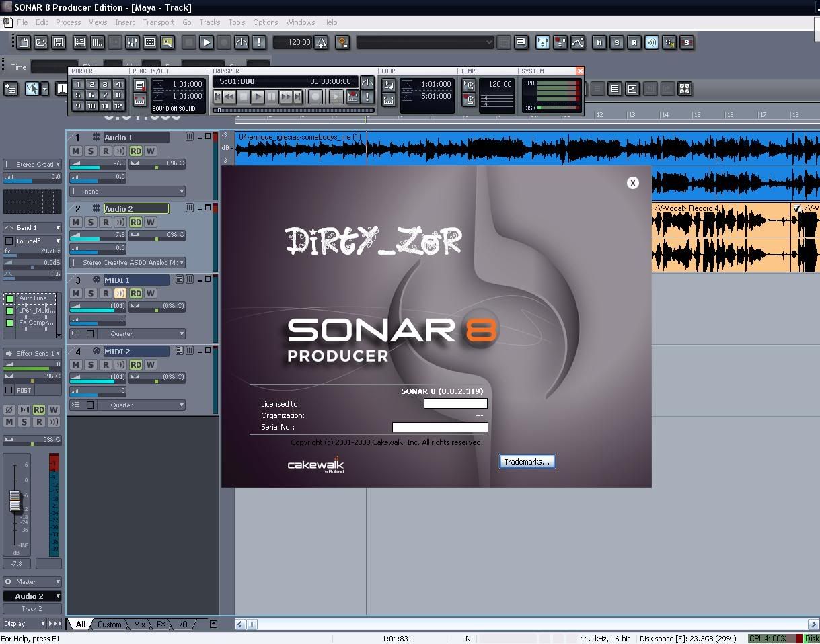Open the Effect Send 1 dropdown
Viewport: 820px width, 644px height.
[x=32, y=353]
